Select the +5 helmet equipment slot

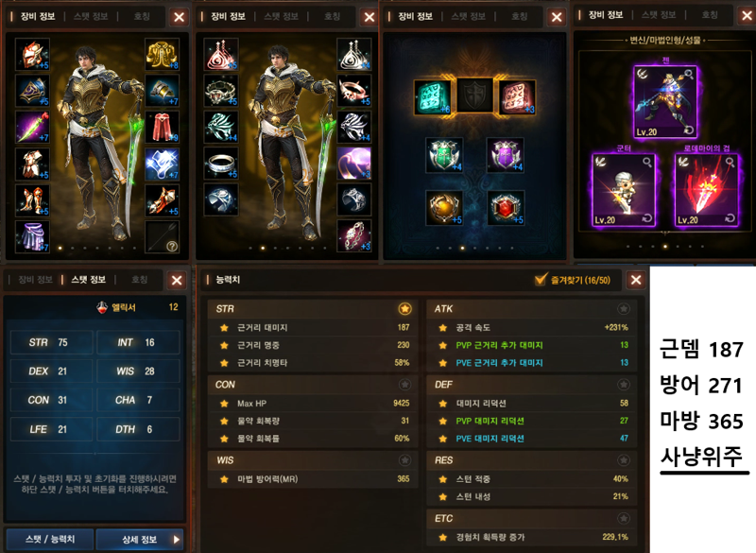pos(32,54)
